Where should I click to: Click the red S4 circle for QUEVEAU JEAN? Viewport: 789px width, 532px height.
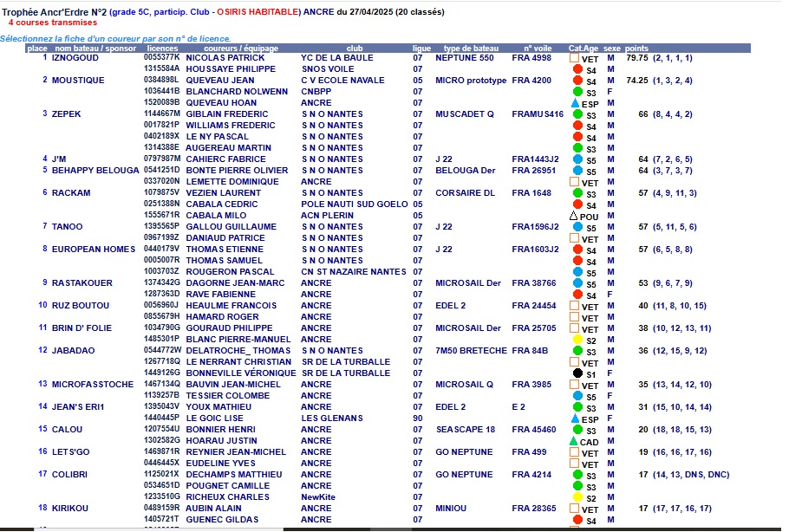pyautogui.click(x=577, y=80)
